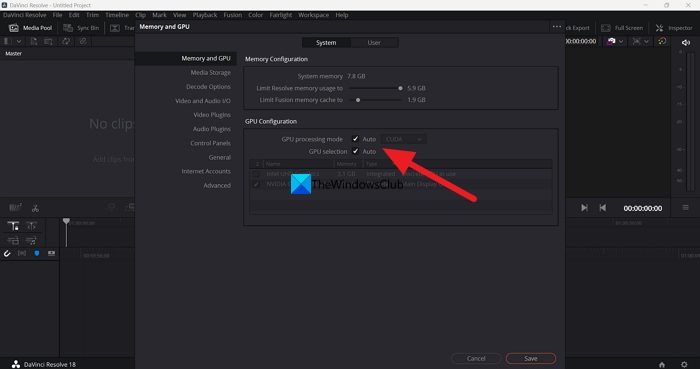Select Control Panels in preferences sidebar
The height and width of the screenshot is (369, 700).
pyautogui.click(x=210, y=143)
